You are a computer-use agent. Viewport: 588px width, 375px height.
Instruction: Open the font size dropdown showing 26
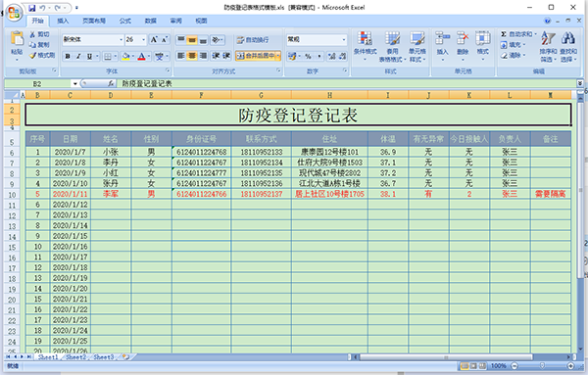point(144,39)
